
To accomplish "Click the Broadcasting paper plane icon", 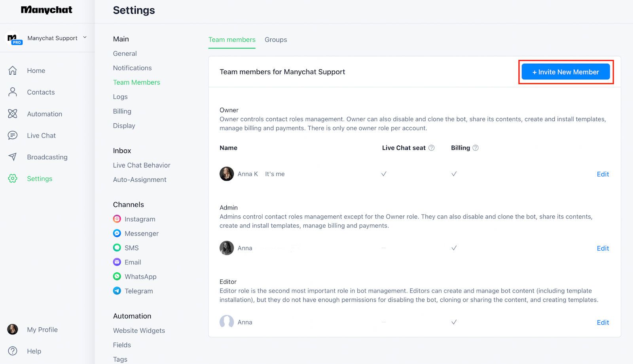I will [13, 157].
